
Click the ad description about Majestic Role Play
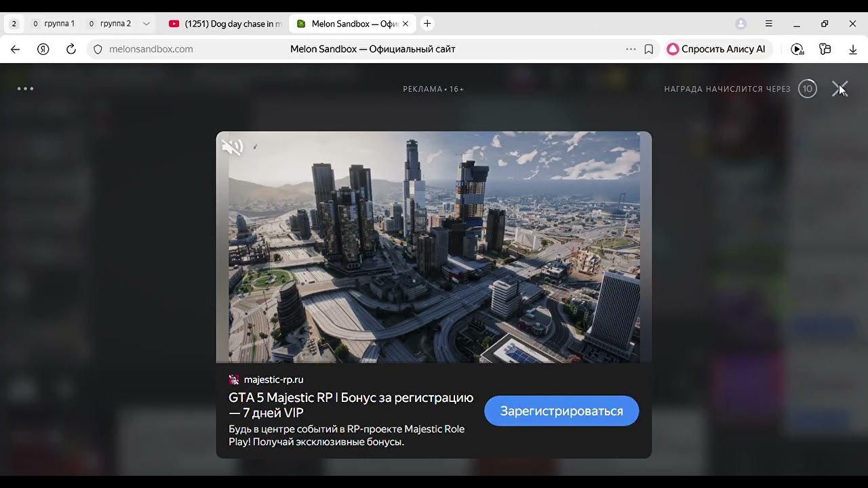[x=347, y=436]
